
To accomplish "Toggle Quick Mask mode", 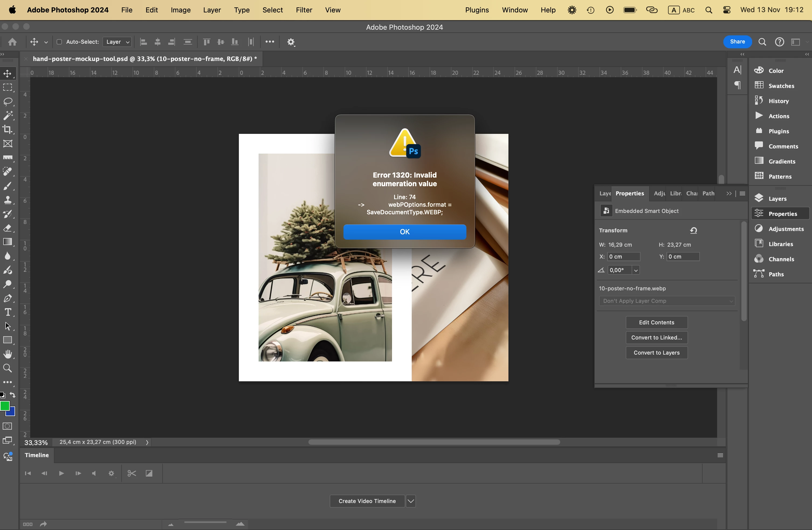I will click(x=8, y=426).
